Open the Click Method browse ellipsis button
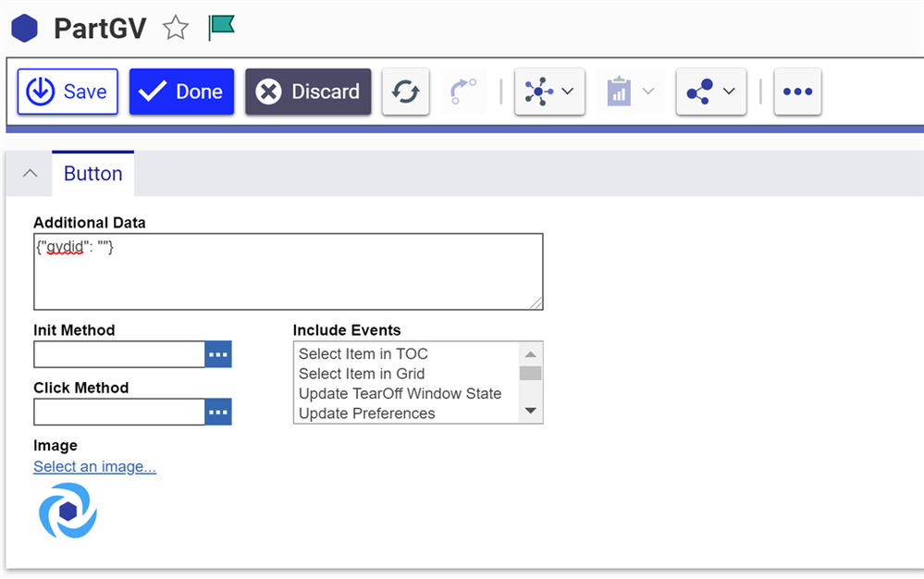 218,412
